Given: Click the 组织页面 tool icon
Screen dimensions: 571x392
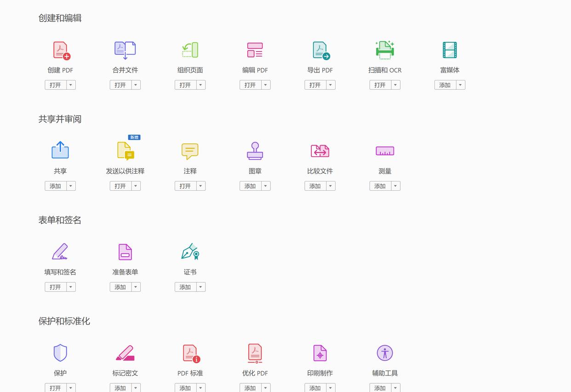Looking at the screenshot, I should point(190,50).
